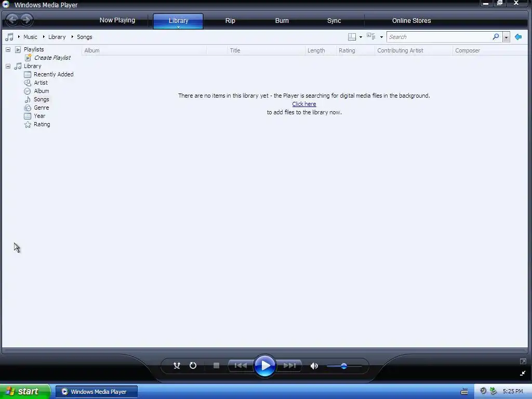The width and height of the screenshot is (532, 399).
Task: Stop playback with the Stop button
Action: point(216,365)
